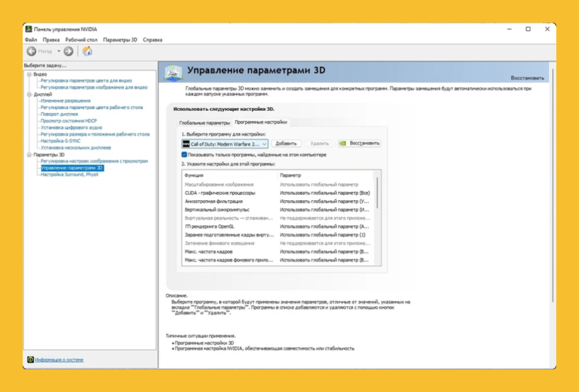This screenshot has height=392, width=579.
Task: Select the 'Затенение фонового освещения' row
Action: (278, 243)
